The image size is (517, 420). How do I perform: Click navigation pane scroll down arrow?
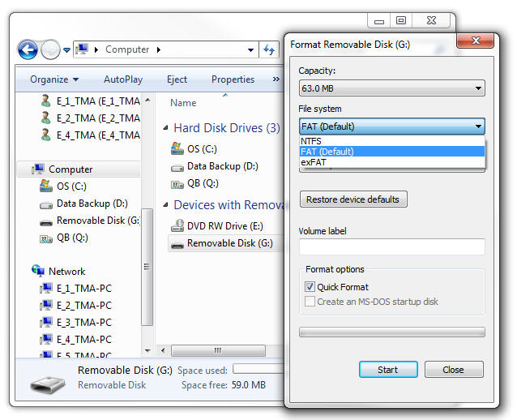tap(147, 350)
